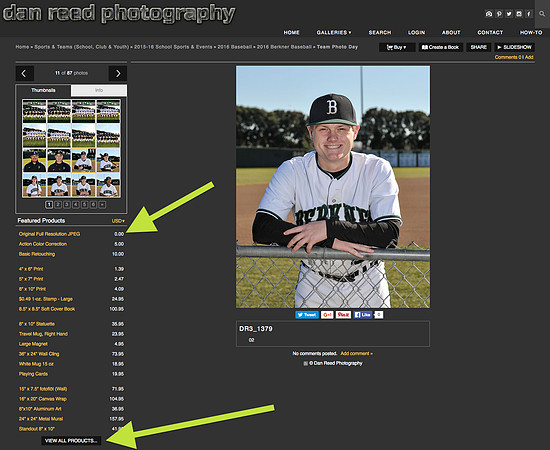550x450 pixels.
Task: Select the 8"x10" Aluminum Art product
Action: (40, 409)
